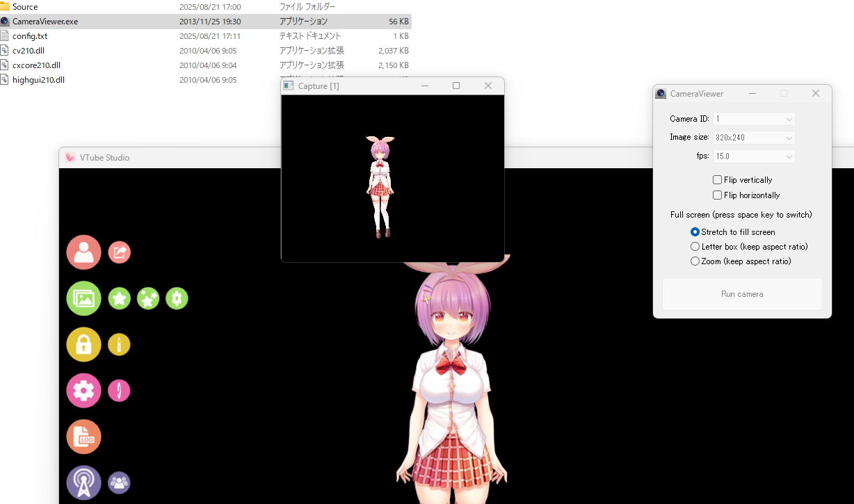Open model selection in VTube Studio
The image size is (854, 504).
click(83, 252)
